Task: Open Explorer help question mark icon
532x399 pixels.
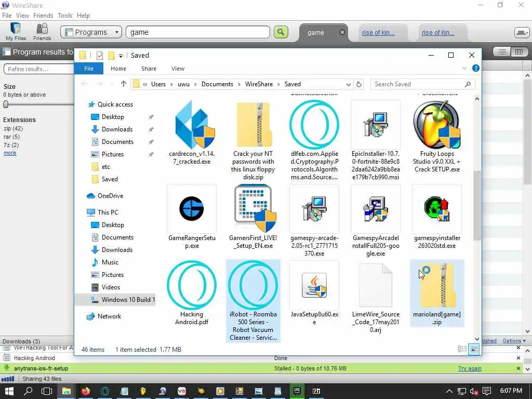Action: (x=476, y=68)
